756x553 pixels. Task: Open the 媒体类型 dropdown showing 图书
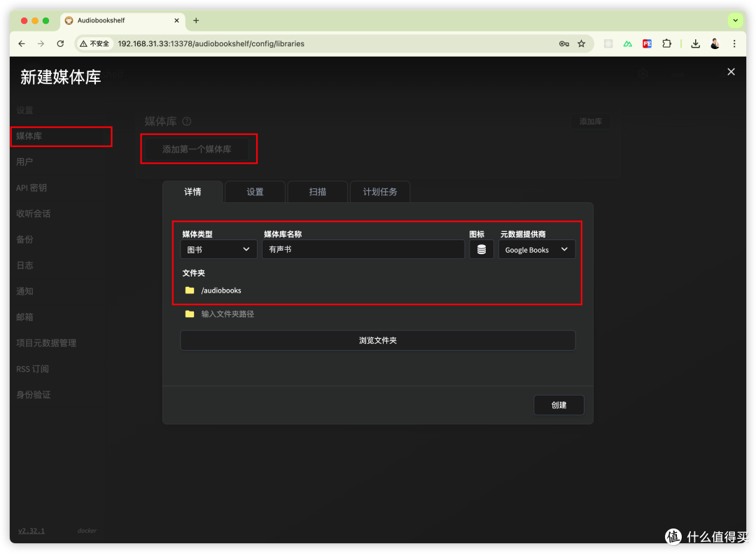(218, 249)
